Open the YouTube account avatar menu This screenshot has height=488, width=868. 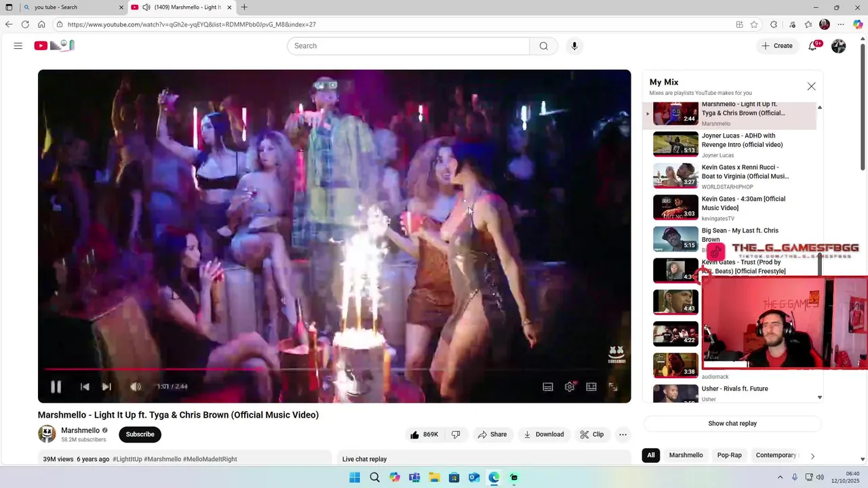coord(839,45)
